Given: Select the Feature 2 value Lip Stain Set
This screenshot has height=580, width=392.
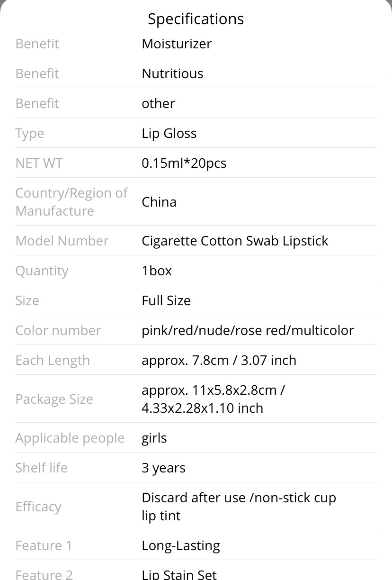Looking at the screenshot, I should tap(179, 574).
